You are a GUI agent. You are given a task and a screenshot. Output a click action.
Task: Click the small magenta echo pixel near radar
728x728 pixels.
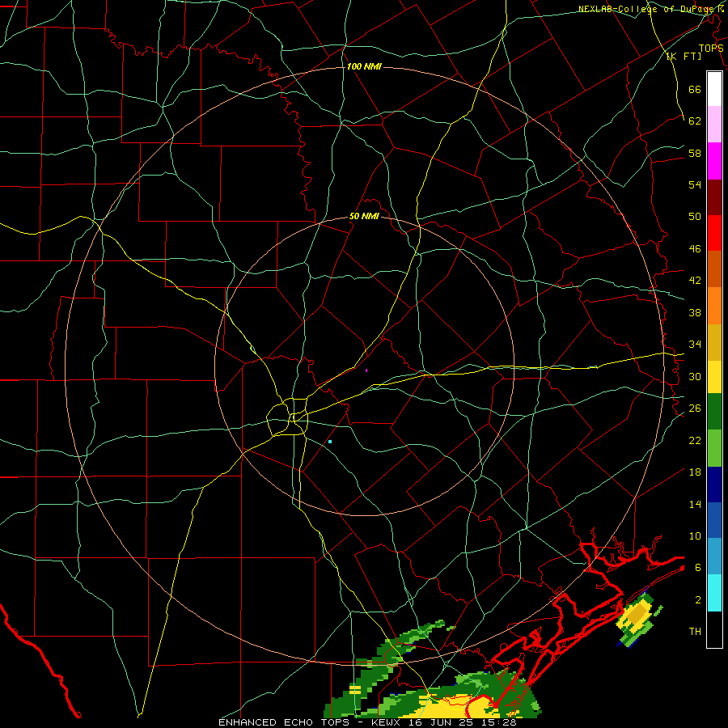[x=366, y=370]
